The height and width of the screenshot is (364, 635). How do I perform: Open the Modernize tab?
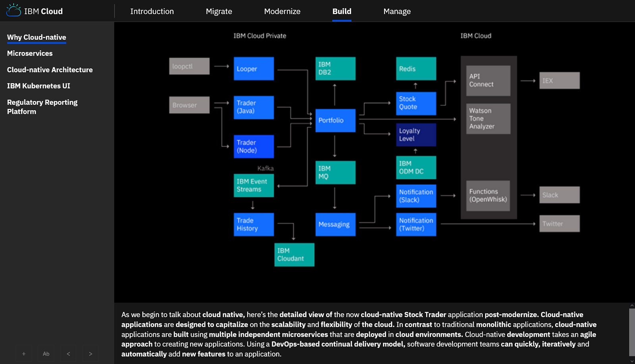tap(282, 11)
